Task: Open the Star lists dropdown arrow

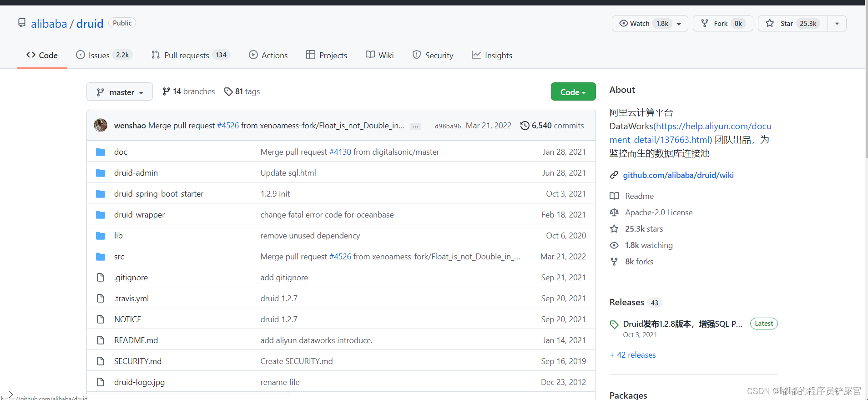Action: [837, 24]
